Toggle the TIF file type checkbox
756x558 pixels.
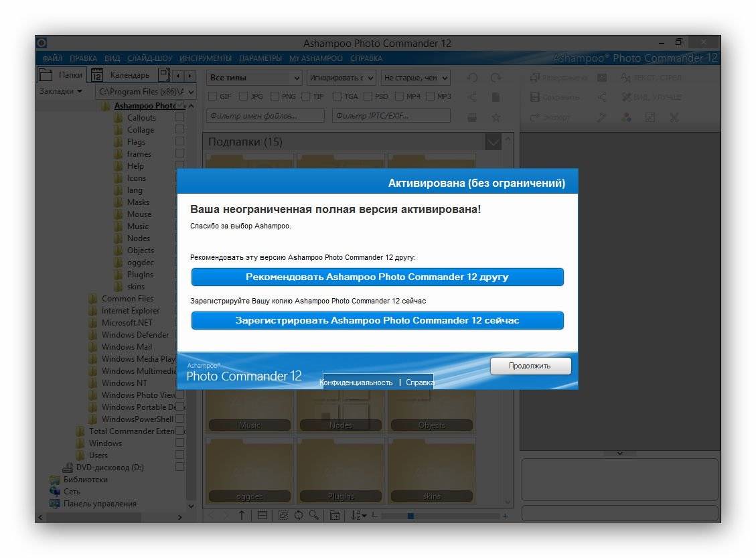pyautogui.click(x=305, y=96)
